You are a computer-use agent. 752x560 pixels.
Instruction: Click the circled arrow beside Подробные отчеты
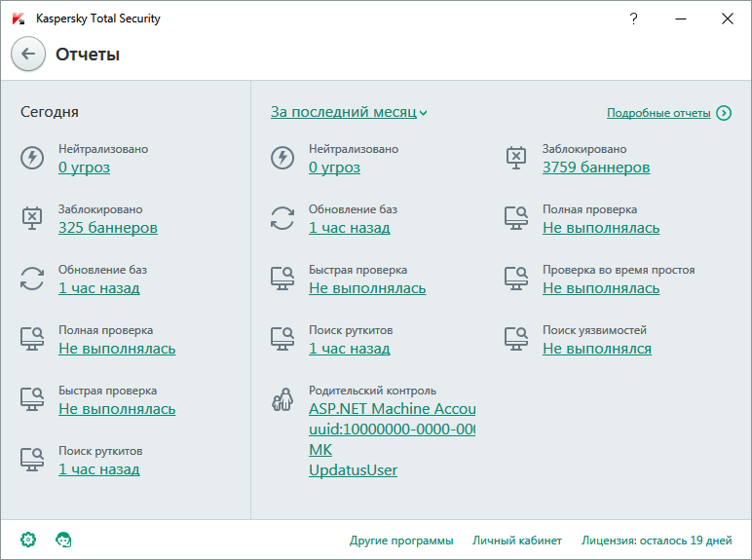[724, 113]
